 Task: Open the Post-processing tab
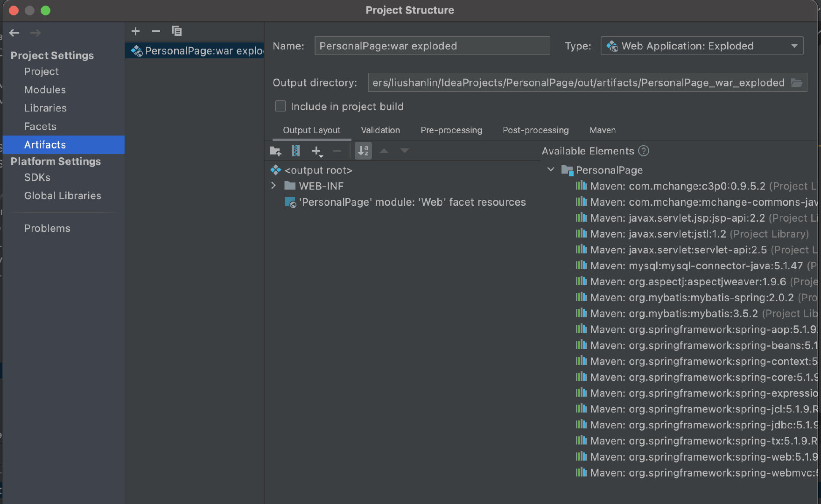click(x=535, y=130)
